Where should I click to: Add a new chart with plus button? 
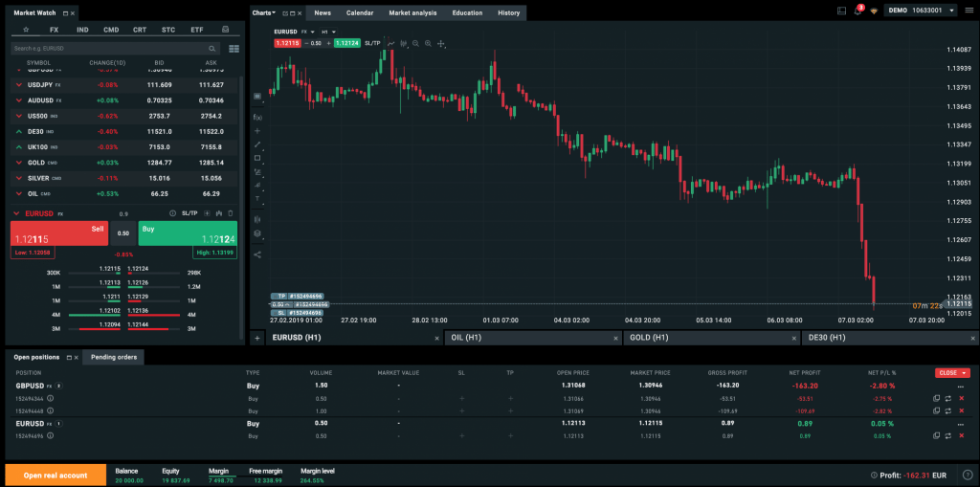point(256,338)
